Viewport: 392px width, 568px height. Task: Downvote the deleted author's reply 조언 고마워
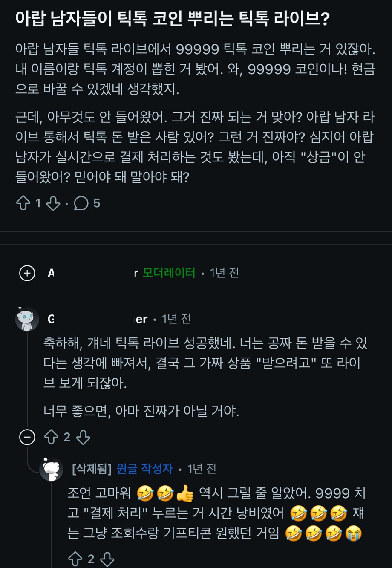pyautogui.click(x=107, y=559)
